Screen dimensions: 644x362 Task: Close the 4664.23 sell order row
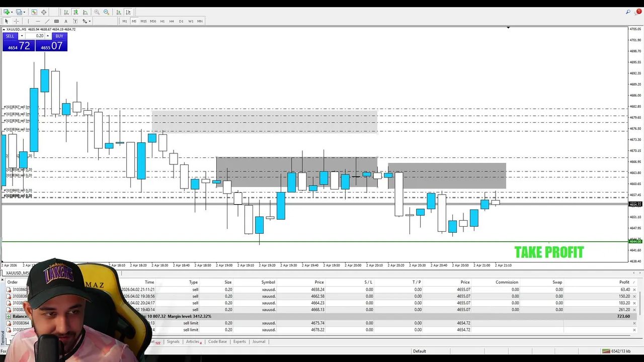[634, 303]
